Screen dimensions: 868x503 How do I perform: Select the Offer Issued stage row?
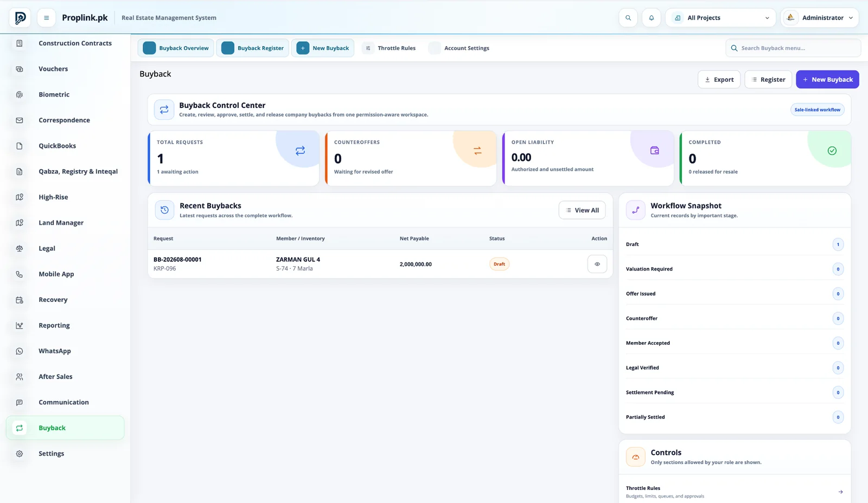pyautogui.click(x=735, y=294)
